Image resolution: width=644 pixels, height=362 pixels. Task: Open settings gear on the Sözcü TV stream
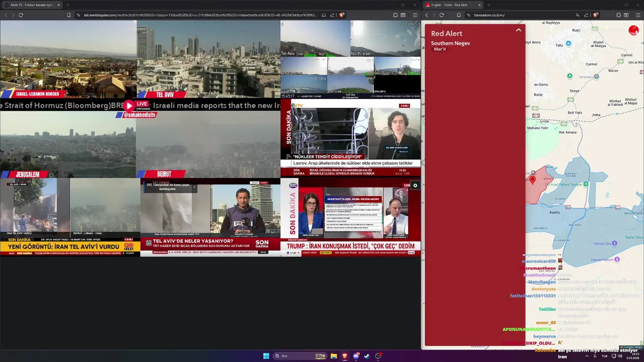(x=415, y=186)
